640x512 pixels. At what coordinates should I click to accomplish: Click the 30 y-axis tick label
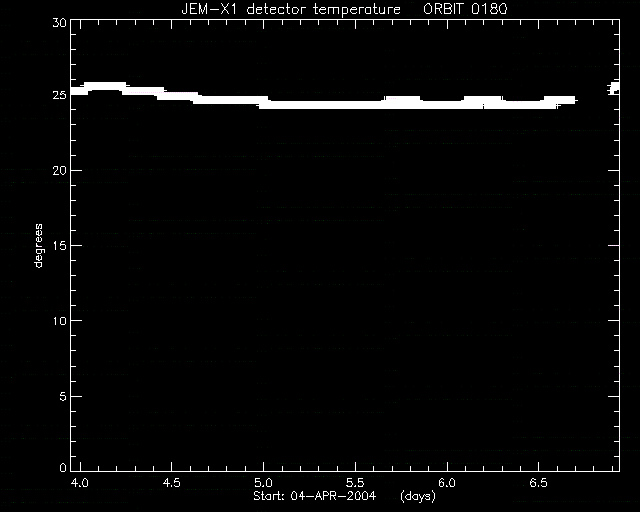[60, 23]
